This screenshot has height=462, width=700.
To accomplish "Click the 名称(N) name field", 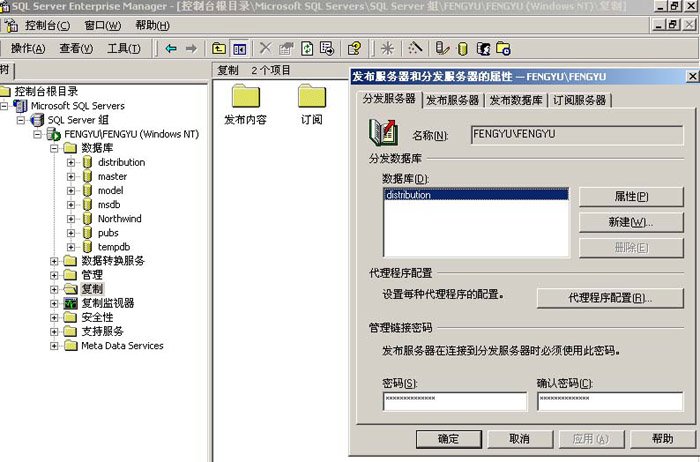I will pyautogui.click(x=577, y=135).
